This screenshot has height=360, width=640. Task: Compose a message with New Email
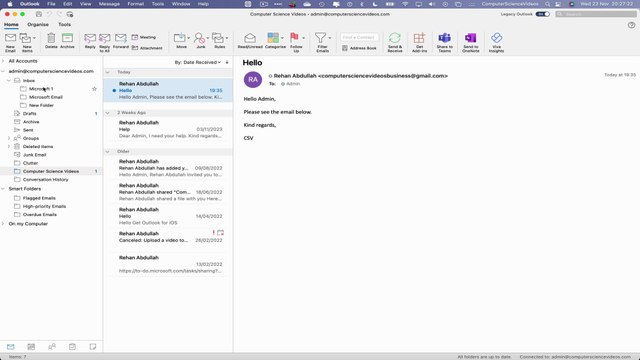tap(10, 42)
